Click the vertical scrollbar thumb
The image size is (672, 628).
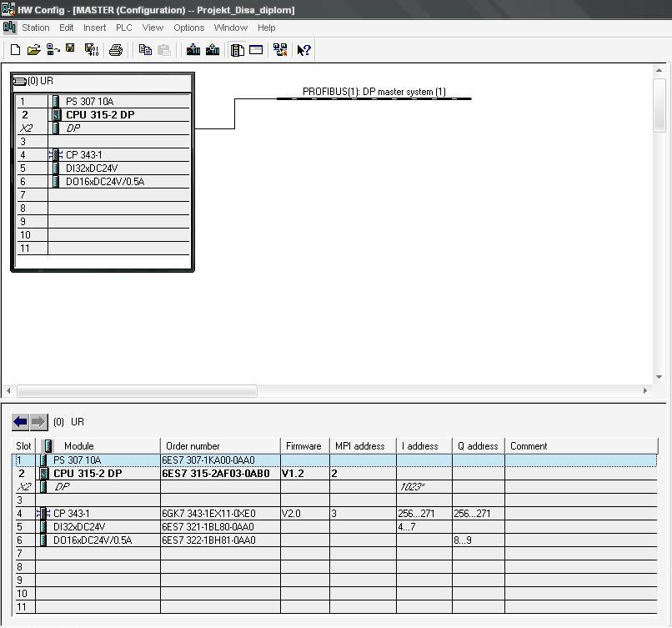click(659, 105)
